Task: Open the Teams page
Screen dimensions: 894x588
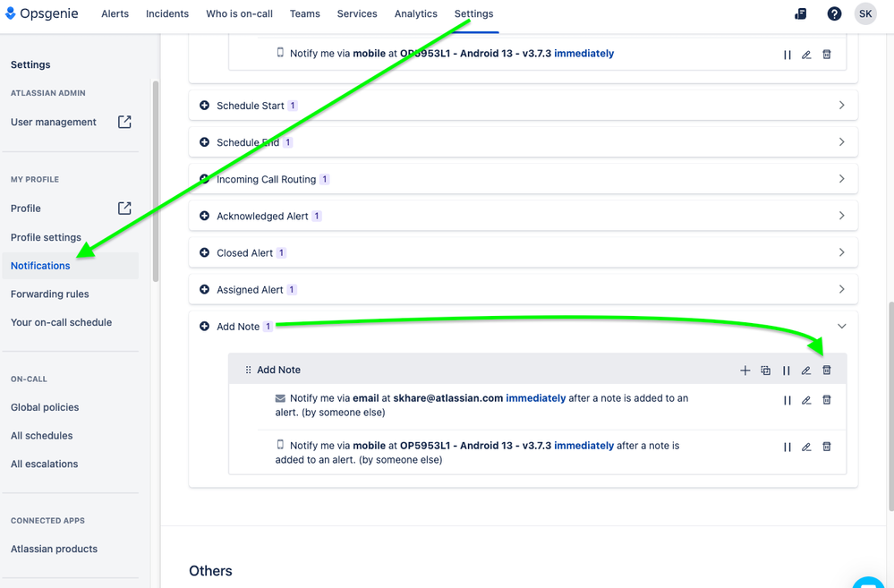Action: pos(304,13)
